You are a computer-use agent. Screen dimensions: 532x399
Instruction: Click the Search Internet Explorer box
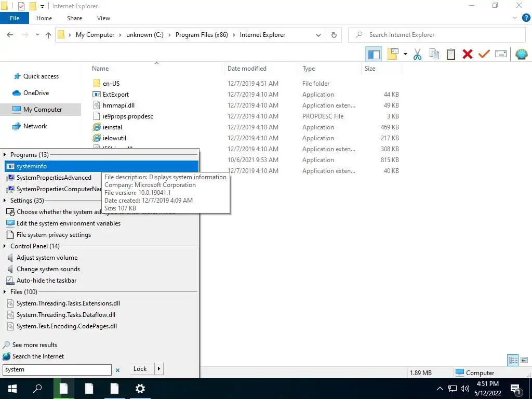click(x=437, y=35)
